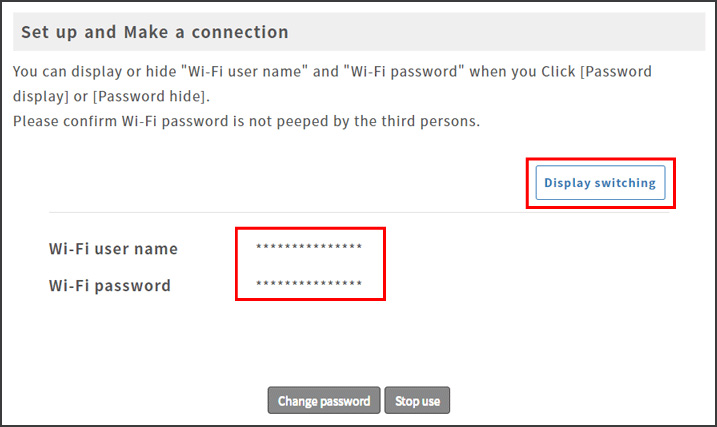
Task: Select the masked Wi-Fi user name value
Action: point(309,248)
